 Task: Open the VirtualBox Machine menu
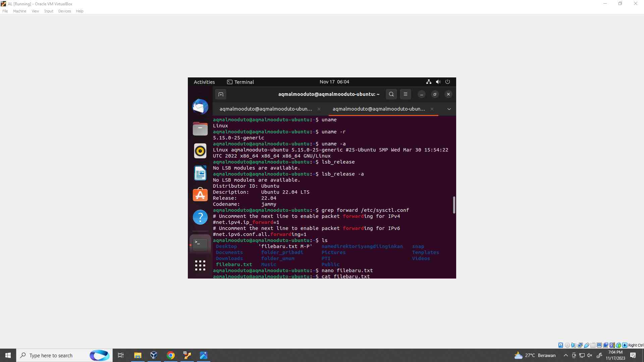tap(19, 11)
